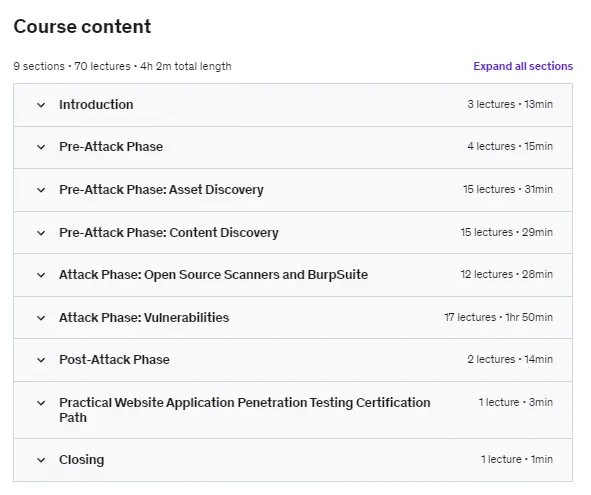Screen dimensions: 591x495
Task: Open the Introduction section title
Action: coord(96,104)
